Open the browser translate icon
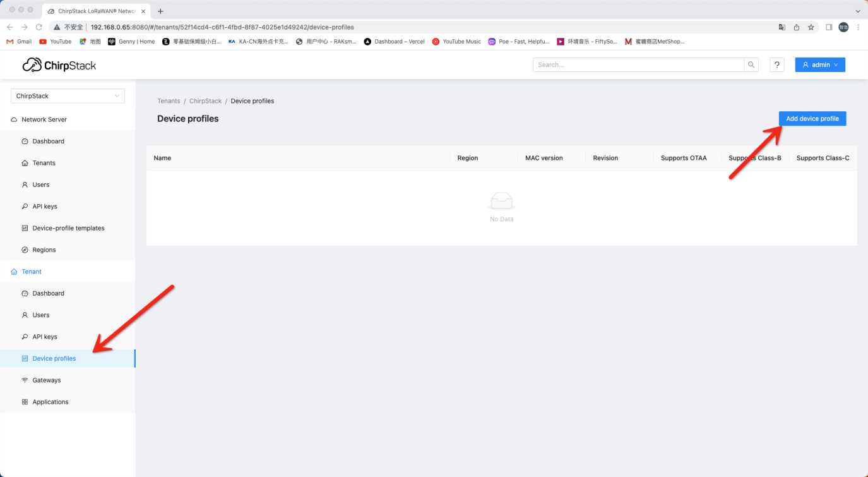Viewport: 868px width, 477px height. [782, 27]
